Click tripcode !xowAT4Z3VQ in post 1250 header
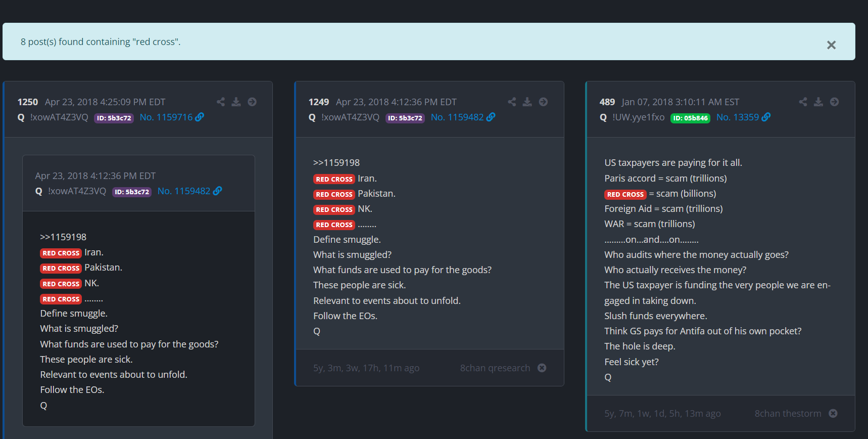This screenshot has height=439, width=868. [x=59, y=117]
